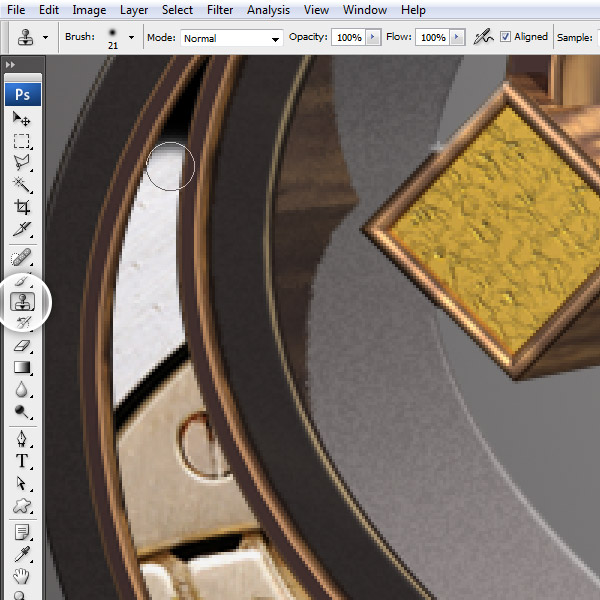Select the Rectangular Marquee tool
Screen dimensions: 600x600
pos(22,141)
